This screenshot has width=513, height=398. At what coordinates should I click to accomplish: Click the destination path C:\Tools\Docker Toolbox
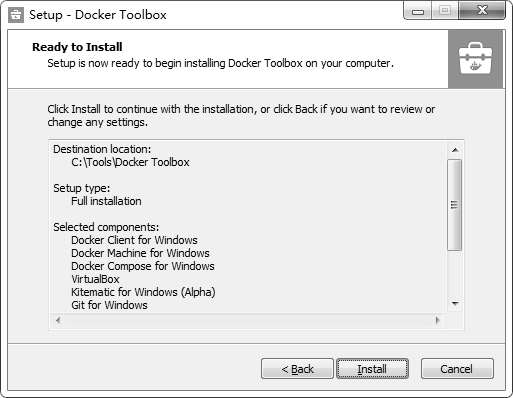point(130,162)
